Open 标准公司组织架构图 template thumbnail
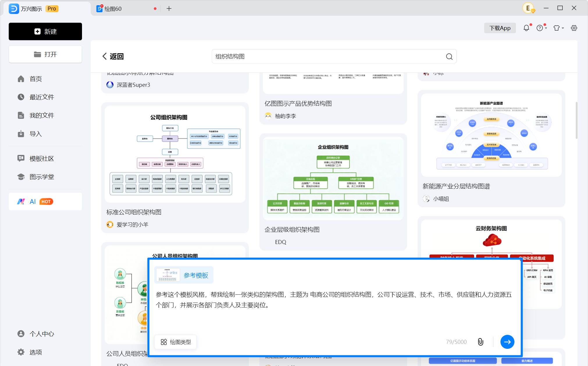The height and width of the screenshot is (366, 588). [x=175, y=154]
